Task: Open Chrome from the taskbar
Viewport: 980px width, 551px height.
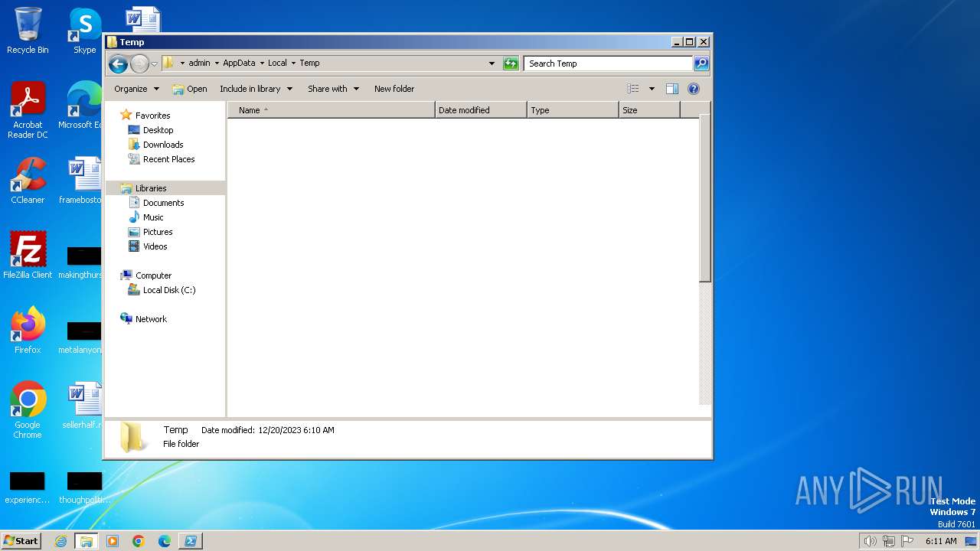Action: pos(139,541)
